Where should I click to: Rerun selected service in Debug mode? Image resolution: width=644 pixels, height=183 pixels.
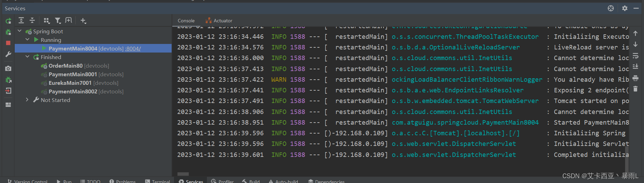point(8,32)
